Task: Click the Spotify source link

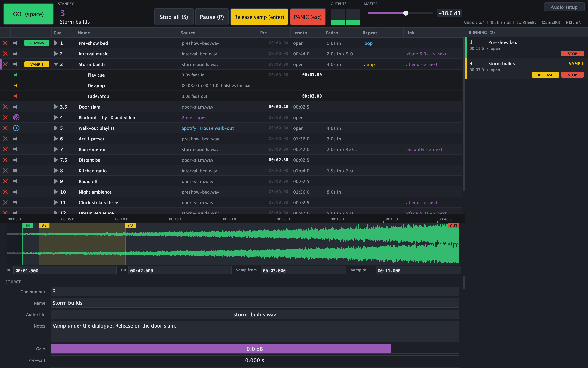Action: coord(189,128)
